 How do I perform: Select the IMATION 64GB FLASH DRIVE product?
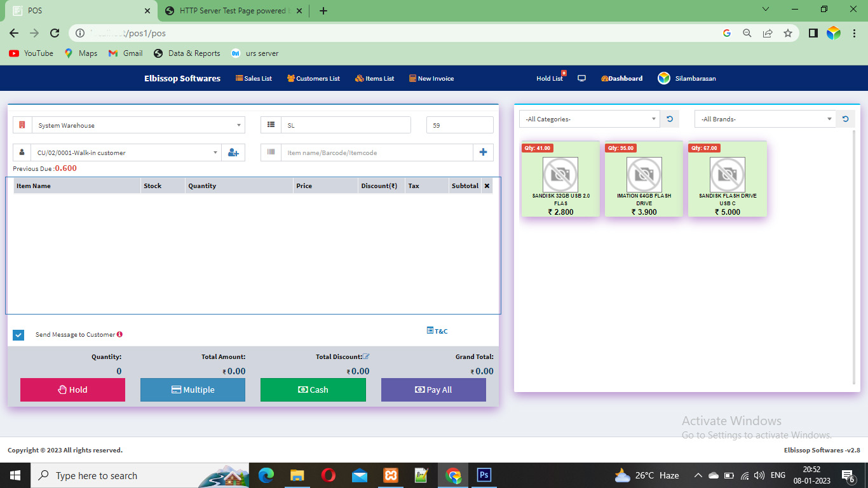pos(644,179)
